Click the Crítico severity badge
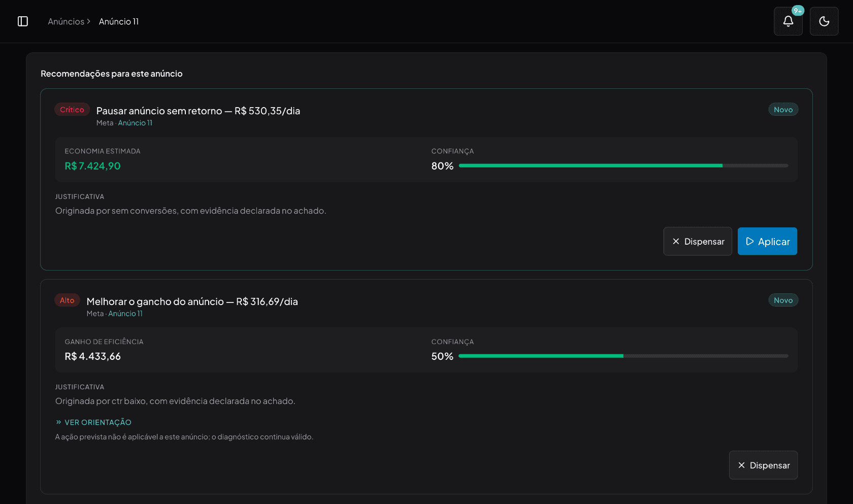853x504 pixels. pyautogui.click(x=72, y=110)
